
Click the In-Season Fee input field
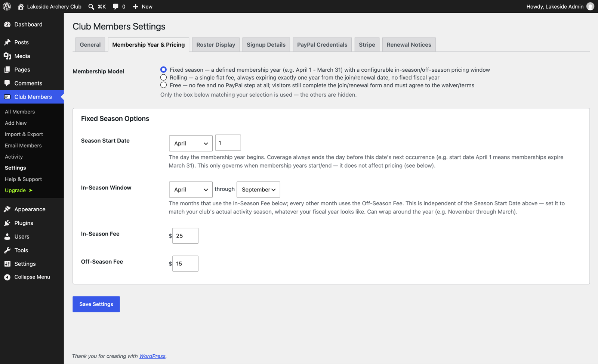tap(185, 236)
